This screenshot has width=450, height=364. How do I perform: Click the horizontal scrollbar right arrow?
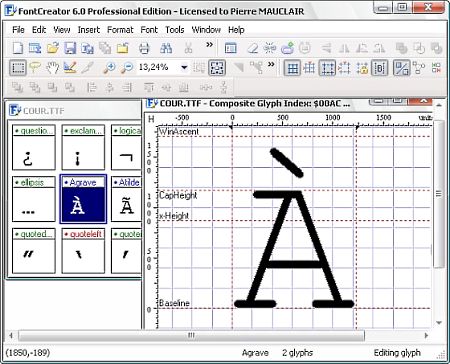[x=426, y=335]
